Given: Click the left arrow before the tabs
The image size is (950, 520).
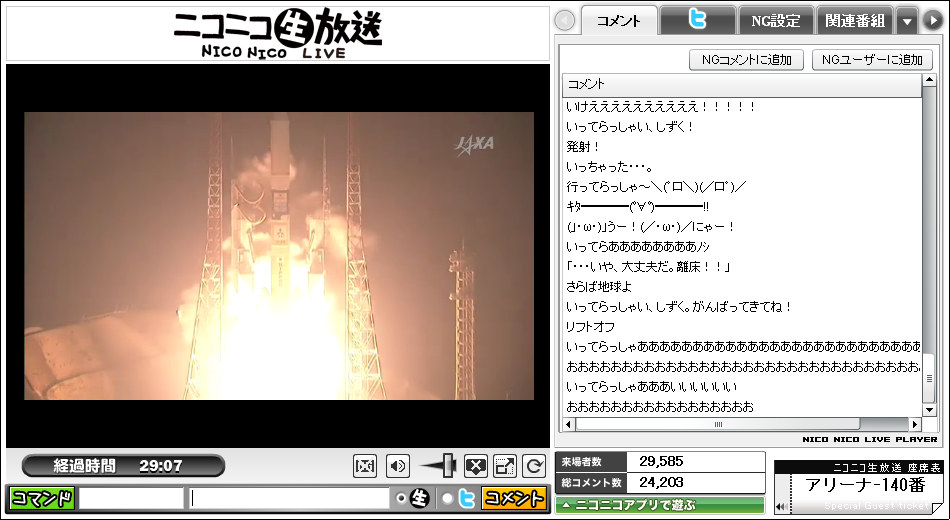Looking at the screenshot, I should [x=565, y=21].
